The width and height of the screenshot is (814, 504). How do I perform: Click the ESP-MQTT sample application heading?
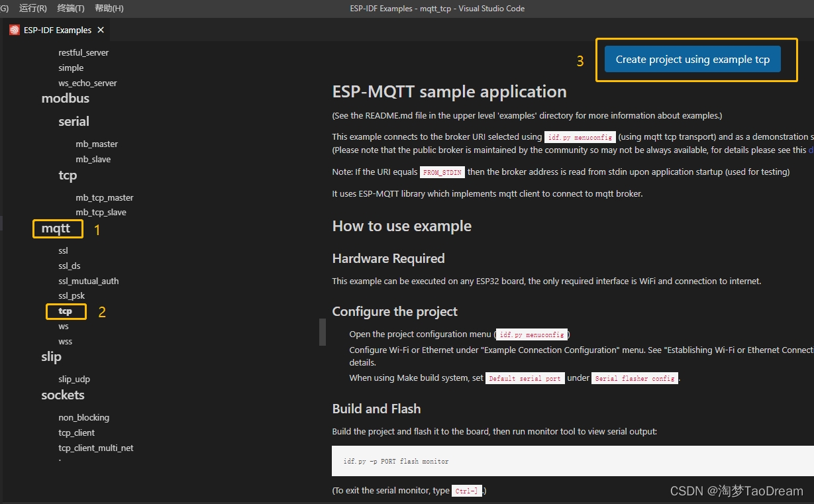coord(450,91)
